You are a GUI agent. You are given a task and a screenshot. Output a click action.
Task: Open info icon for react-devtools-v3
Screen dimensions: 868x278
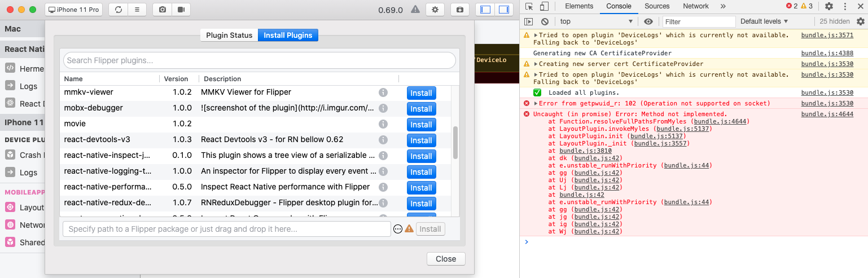383,140
